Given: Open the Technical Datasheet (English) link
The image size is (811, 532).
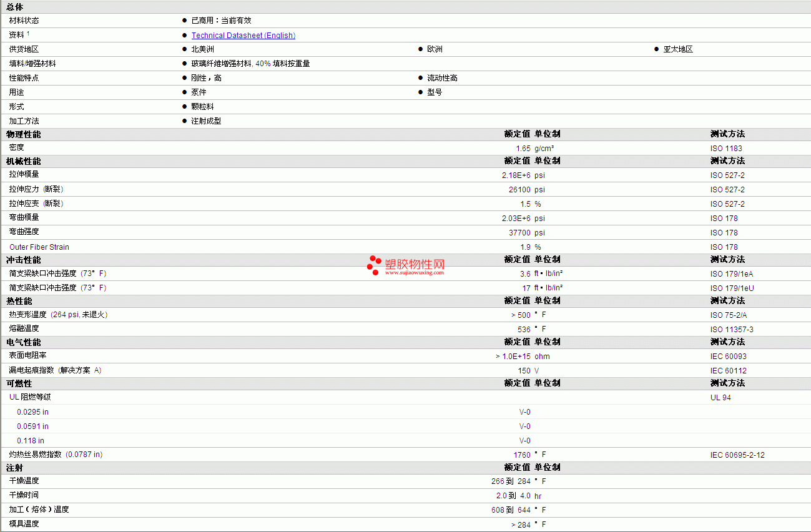Looking at the screenshot, I should (243, 36).
